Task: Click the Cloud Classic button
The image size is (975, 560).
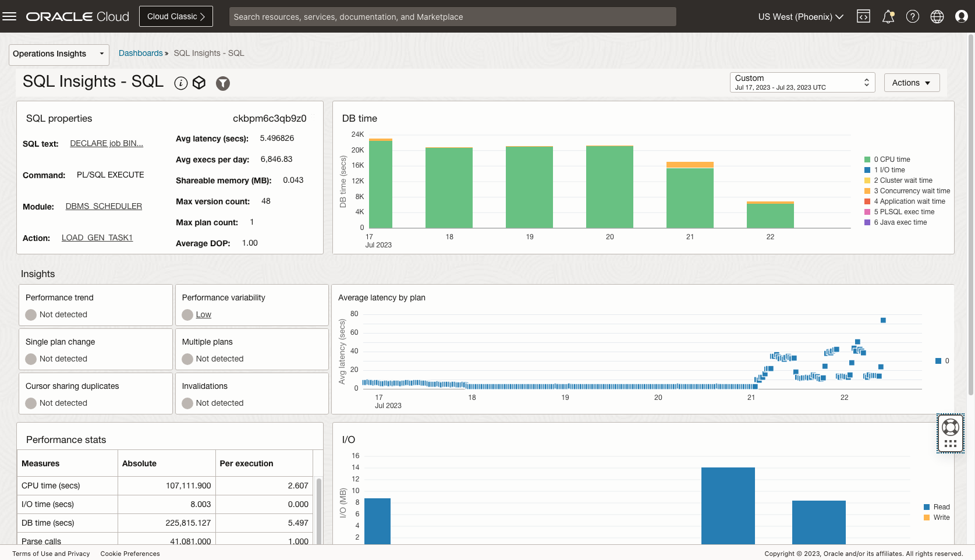Action: pos(176,16)
